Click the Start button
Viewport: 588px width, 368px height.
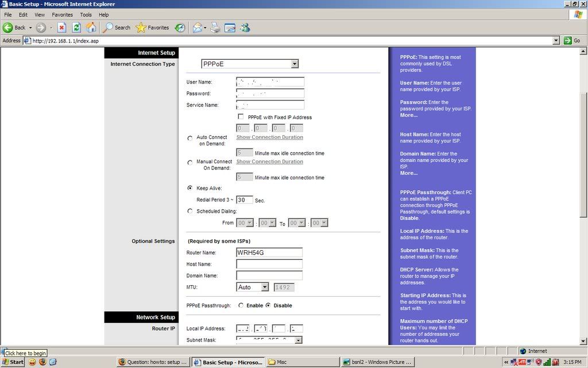(14, 362)
